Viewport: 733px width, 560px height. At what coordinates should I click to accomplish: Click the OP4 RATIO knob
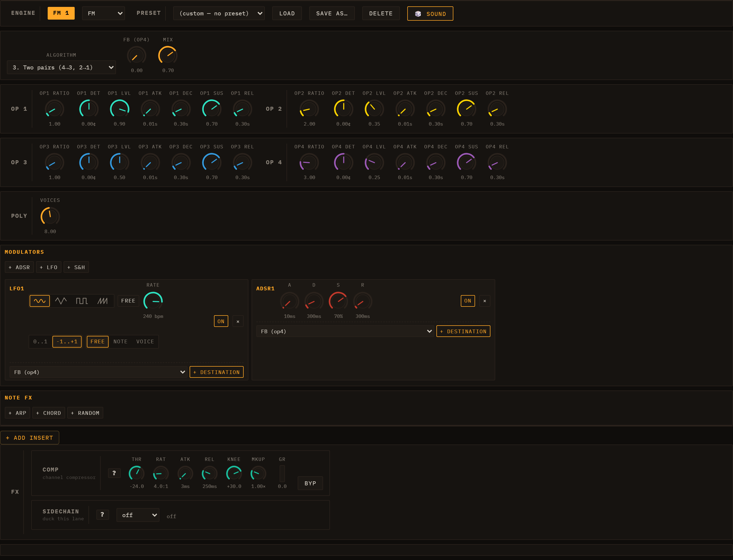click(309, 163)
